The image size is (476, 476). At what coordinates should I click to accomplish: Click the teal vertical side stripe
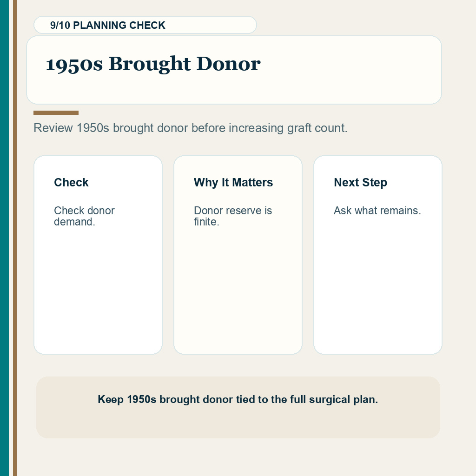tap(5, 238)
